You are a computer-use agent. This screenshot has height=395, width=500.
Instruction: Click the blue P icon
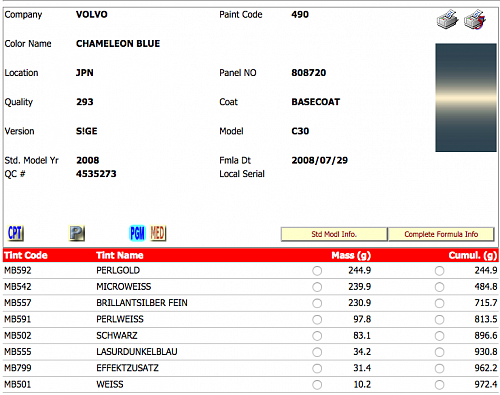77,233
